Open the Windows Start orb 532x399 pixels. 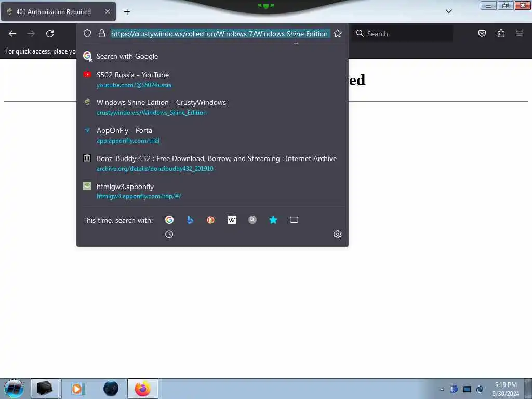point(14,389)
